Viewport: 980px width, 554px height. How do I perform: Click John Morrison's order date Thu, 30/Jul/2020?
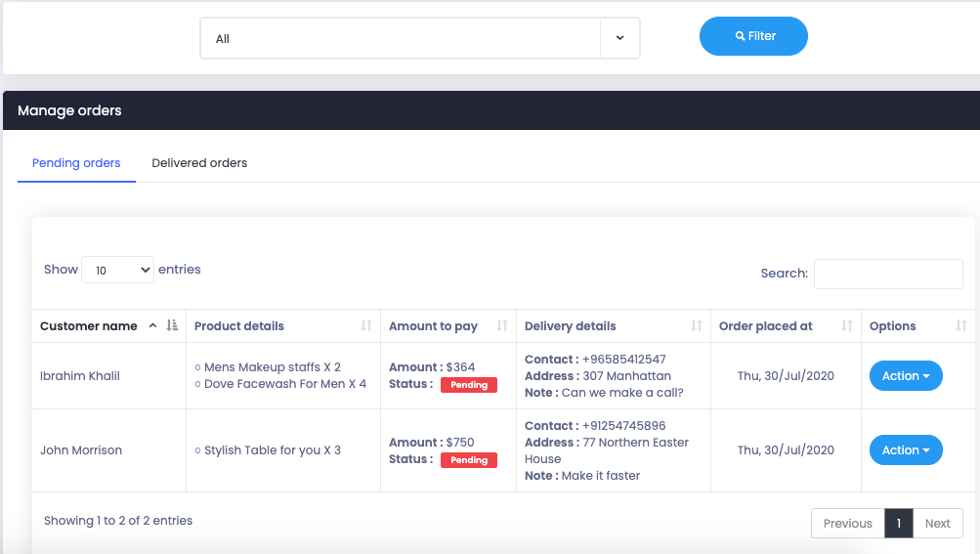pos(786,450)
